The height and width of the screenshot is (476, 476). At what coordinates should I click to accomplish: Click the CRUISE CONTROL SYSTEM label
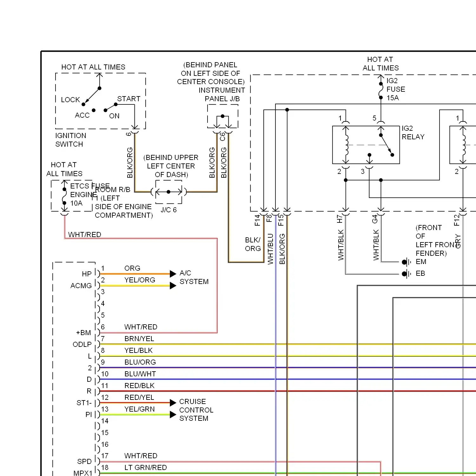(196, 410)
